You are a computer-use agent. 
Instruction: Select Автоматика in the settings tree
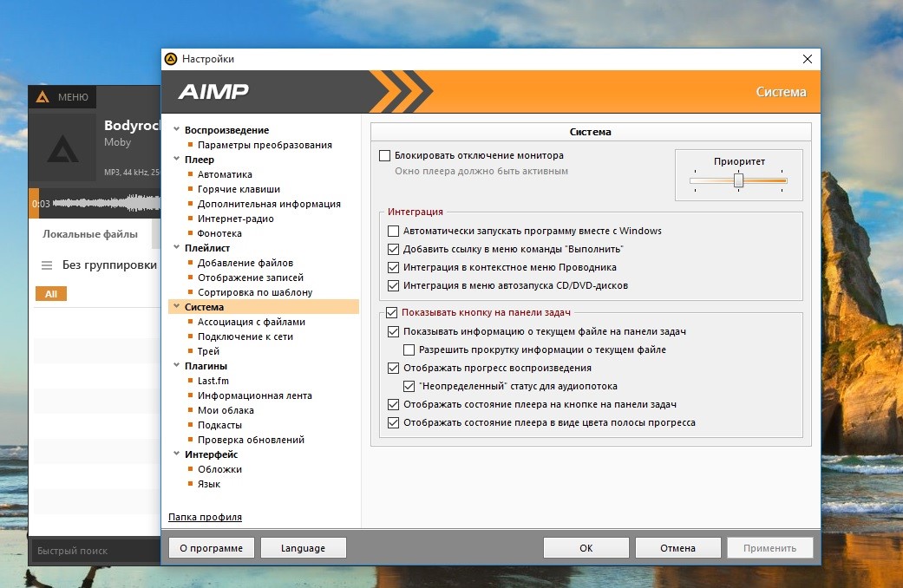tap(225, 174)
